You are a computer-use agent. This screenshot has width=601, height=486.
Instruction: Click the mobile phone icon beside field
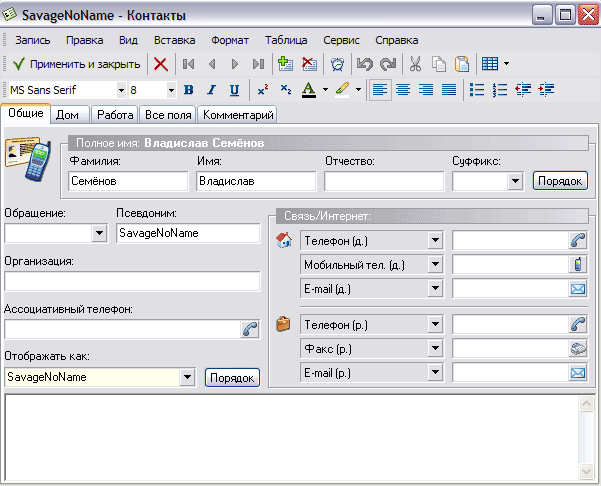coord(578,265)
